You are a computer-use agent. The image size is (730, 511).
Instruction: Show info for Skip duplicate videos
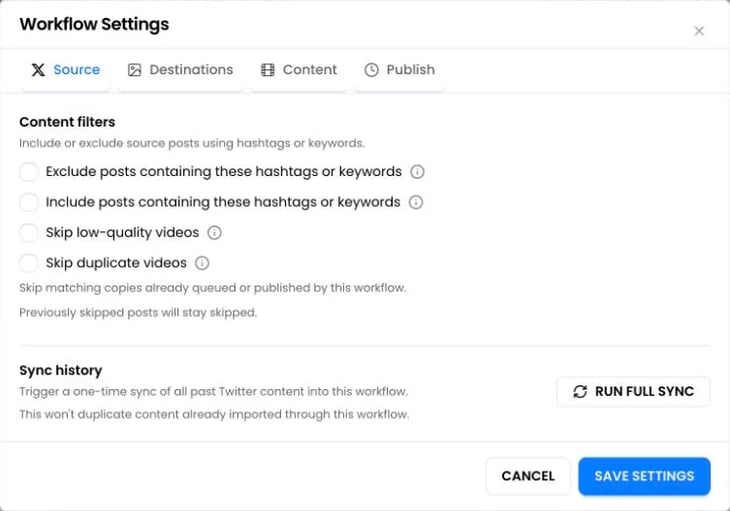[202, 263]
